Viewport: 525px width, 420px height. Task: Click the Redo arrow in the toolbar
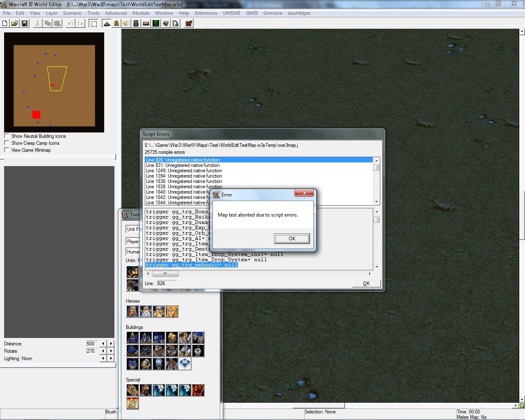[x=80, y=23]
